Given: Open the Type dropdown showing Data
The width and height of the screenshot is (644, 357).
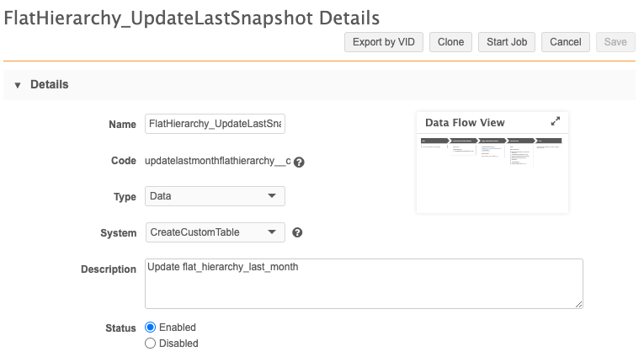Looking at the screenshot, I should [x=215, y=196].
